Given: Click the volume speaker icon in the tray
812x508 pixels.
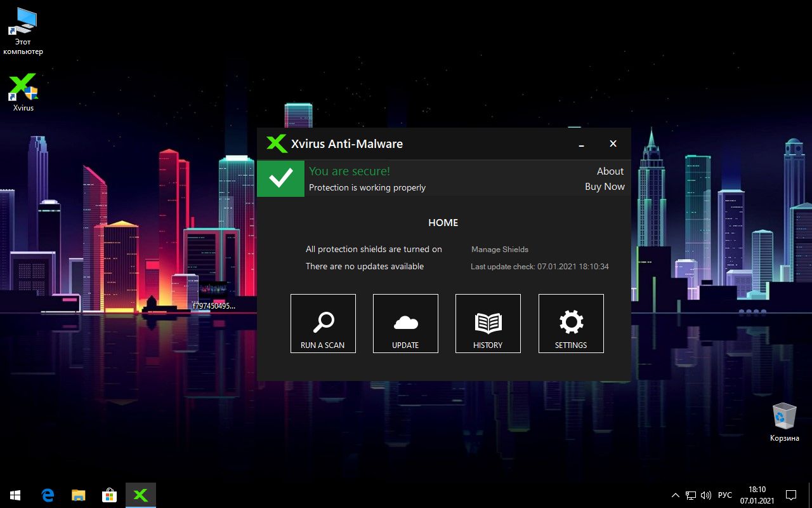Looking at the screenshot, I should coord(706,495).
